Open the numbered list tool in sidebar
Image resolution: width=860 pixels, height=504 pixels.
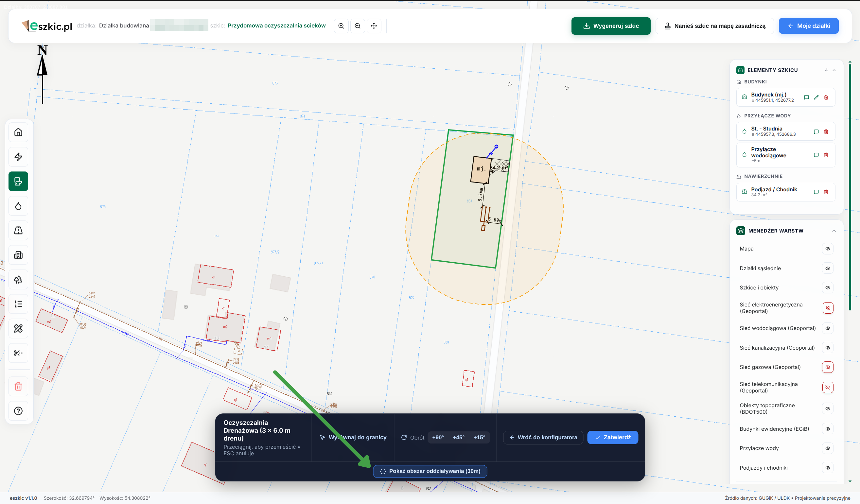(18, 304)
